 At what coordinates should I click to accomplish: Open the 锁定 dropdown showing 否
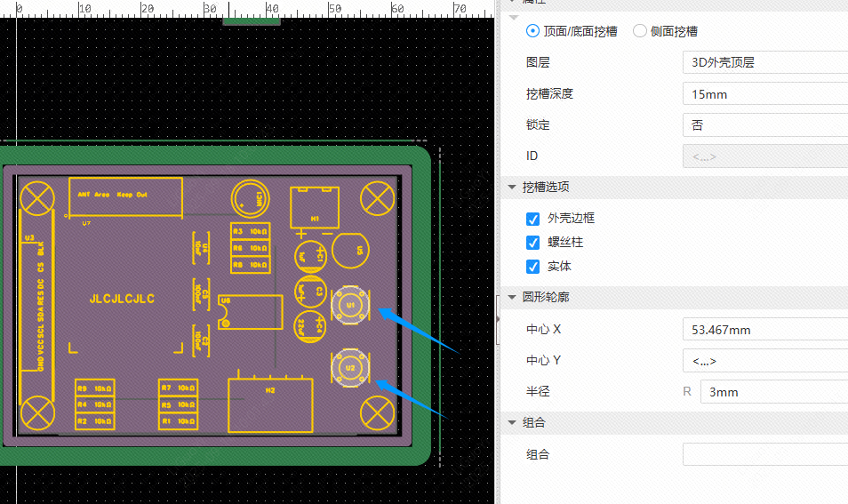click(x=764, y=125)
